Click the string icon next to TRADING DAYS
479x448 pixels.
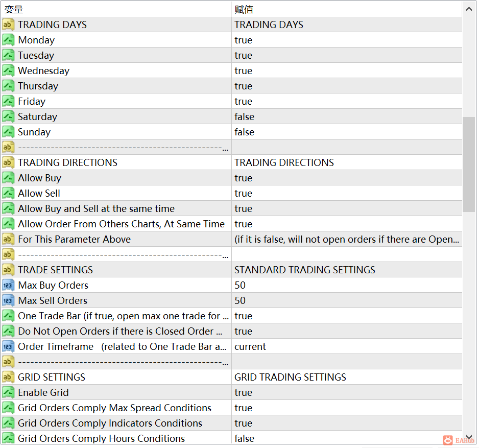click(8, 25)
